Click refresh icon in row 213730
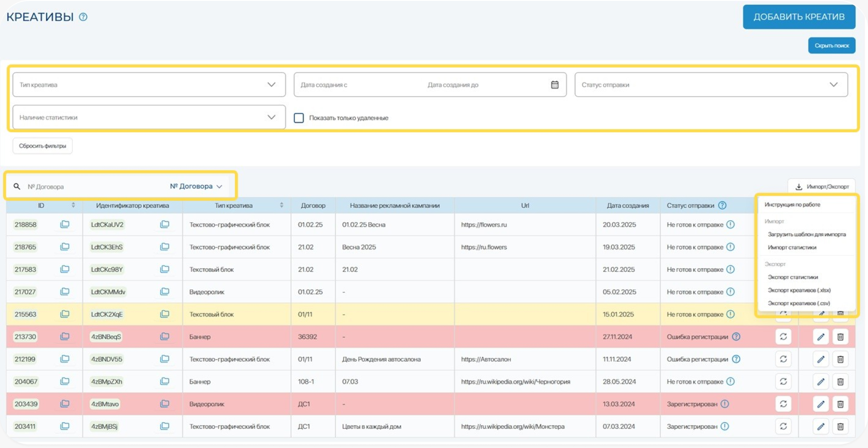The height and width of the screenshot is (448, 868). click(x=783, y=337)
